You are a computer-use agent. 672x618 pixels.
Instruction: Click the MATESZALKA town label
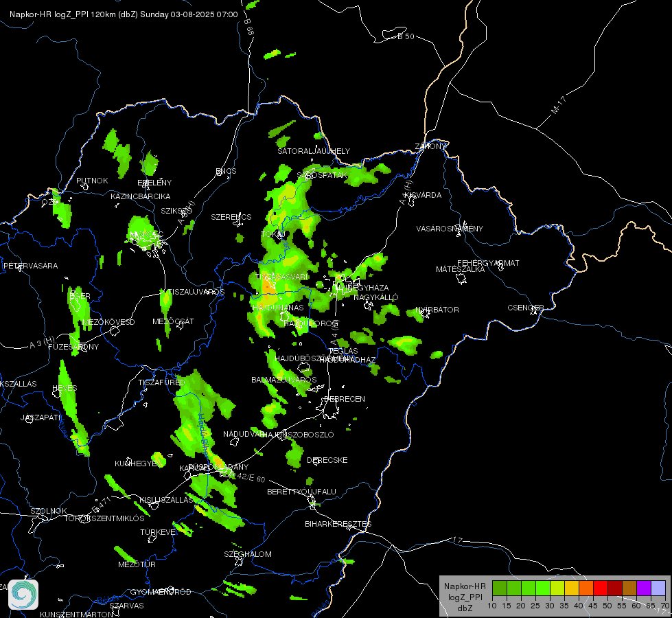click(461, 269)
